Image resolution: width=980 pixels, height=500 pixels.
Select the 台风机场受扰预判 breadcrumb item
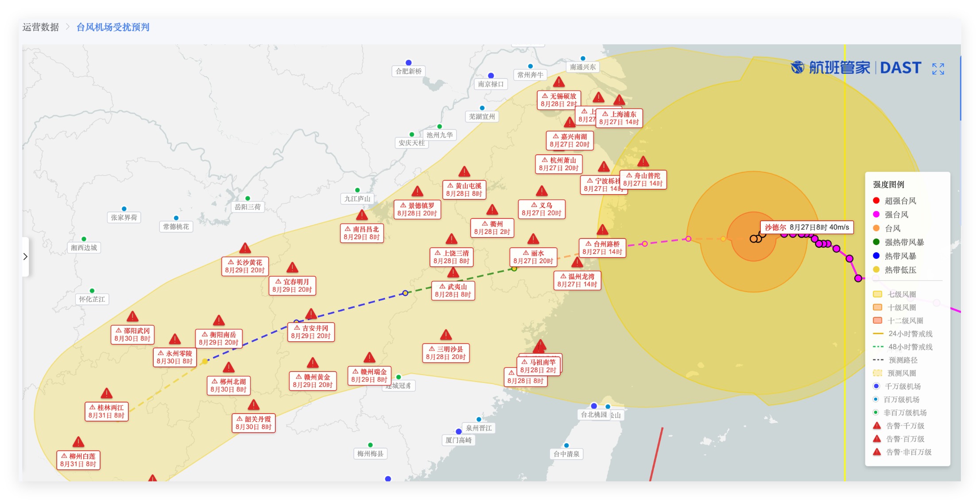(x=113, y=27)
